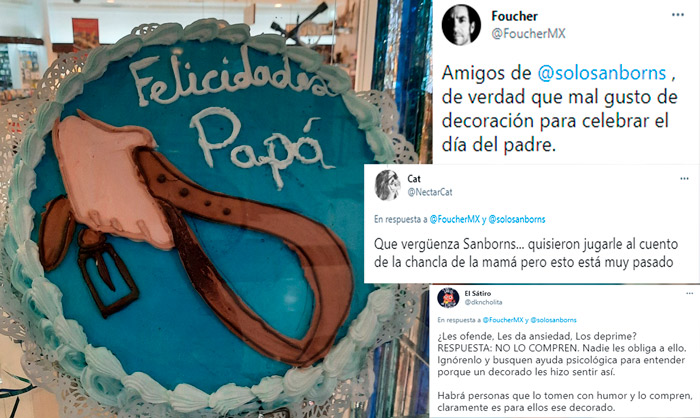Open Foucher's profile picture
The width and height of the screenshot is (700, 418).
click(x=461, y=25)
